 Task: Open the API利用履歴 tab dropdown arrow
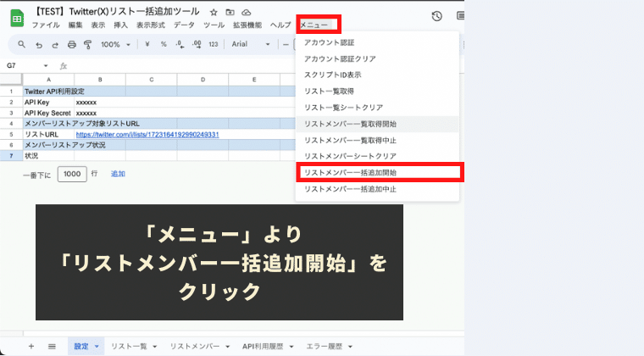[291, 347]
